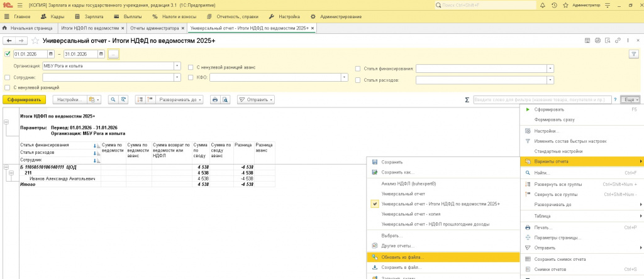The image size is (644, 279).
Task: Switch to the Отчеты администратора tab
Action: click(x=155, y=28)
